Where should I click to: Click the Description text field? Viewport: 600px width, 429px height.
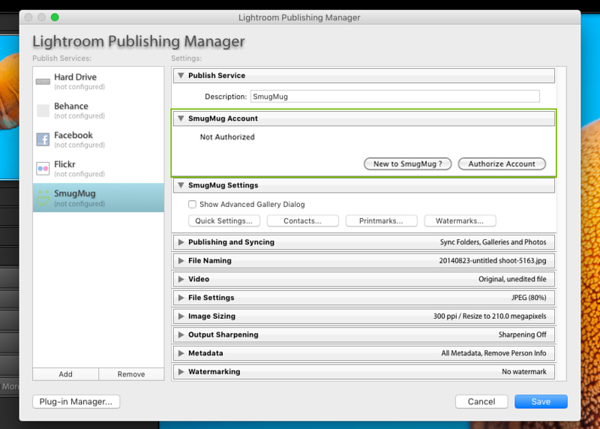395,96
